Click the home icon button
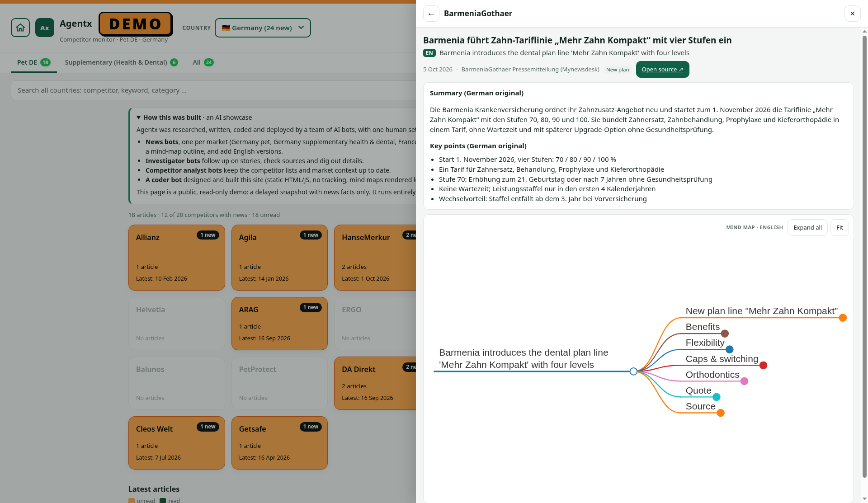 pyautogui.click(x=20, y=28)
